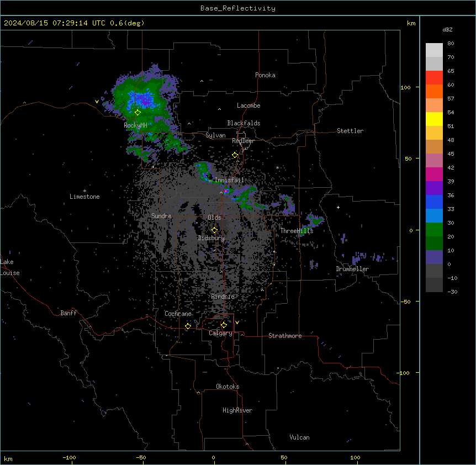476x465 pixels.
Task: Click the Airdrie city label
Action: (x=223, y=297)
